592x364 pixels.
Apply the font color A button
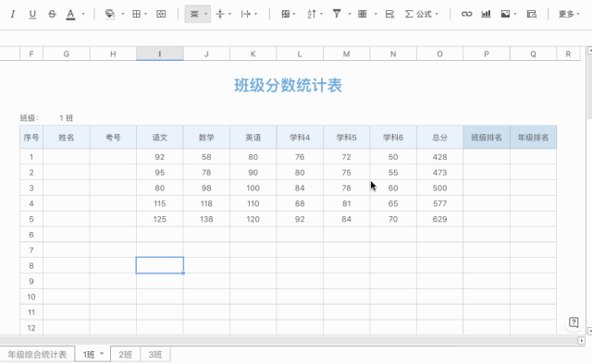pyautogui.click(x=70, y=14)
